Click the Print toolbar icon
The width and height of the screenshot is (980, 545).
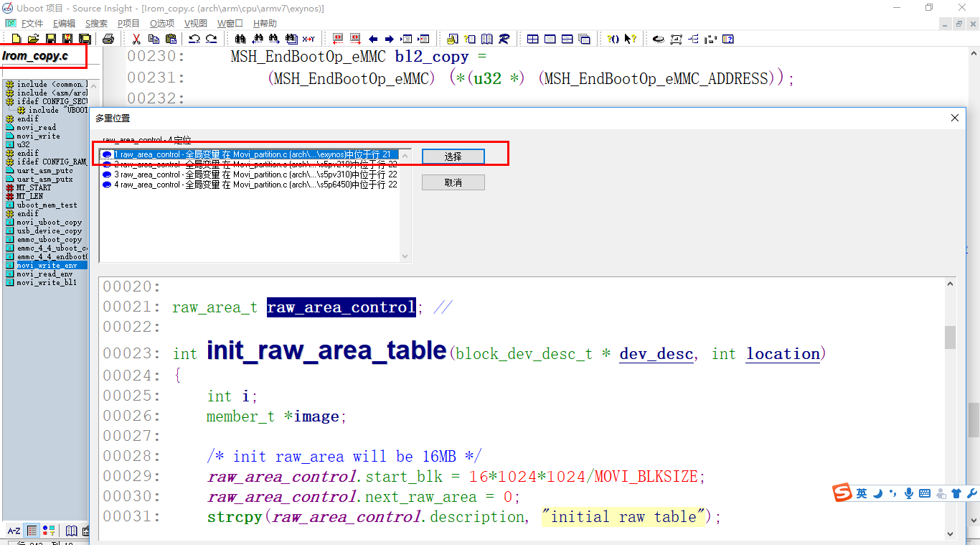(x=108, y=39)
